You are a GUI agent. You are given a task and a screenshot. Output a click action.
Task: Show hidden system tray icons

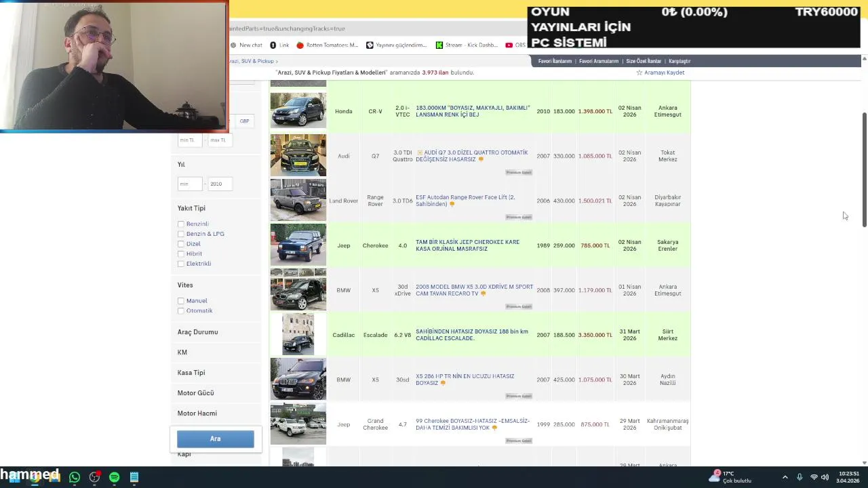[x=785, y=477]
